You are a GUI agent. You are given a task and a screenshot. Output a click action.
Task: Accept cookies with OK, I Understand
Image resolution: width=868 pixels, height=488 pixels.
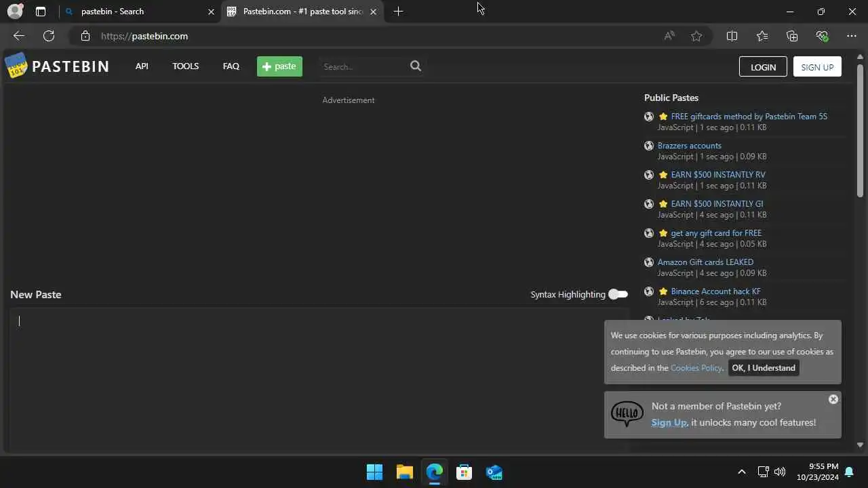tap(764, 368)
